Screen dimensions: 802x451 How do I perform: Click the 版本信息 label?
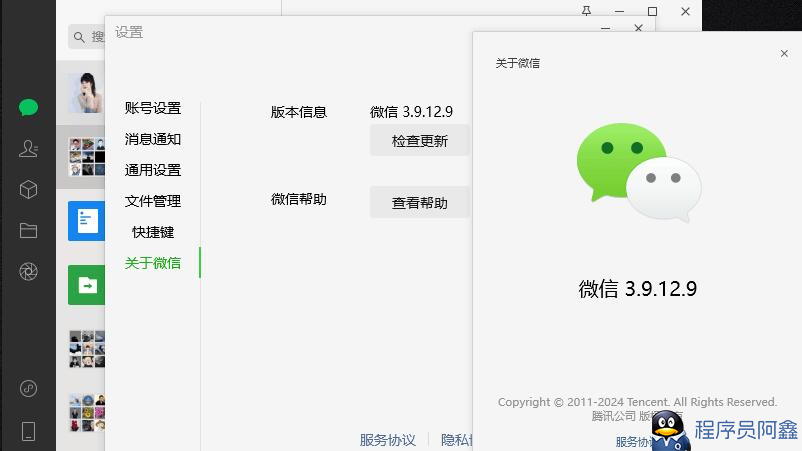(299, 112)
